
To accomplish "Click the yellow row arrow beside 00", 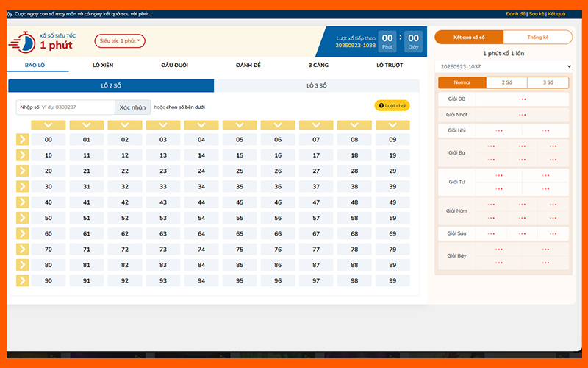I will point(22,139).
